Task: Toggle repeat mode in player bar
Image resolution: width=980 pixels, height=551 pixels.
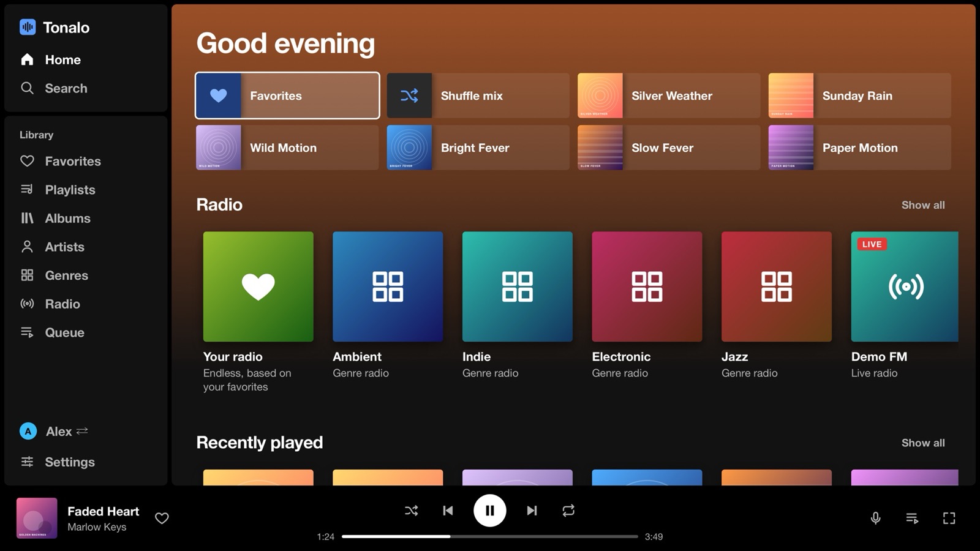Action: (568, 511)
